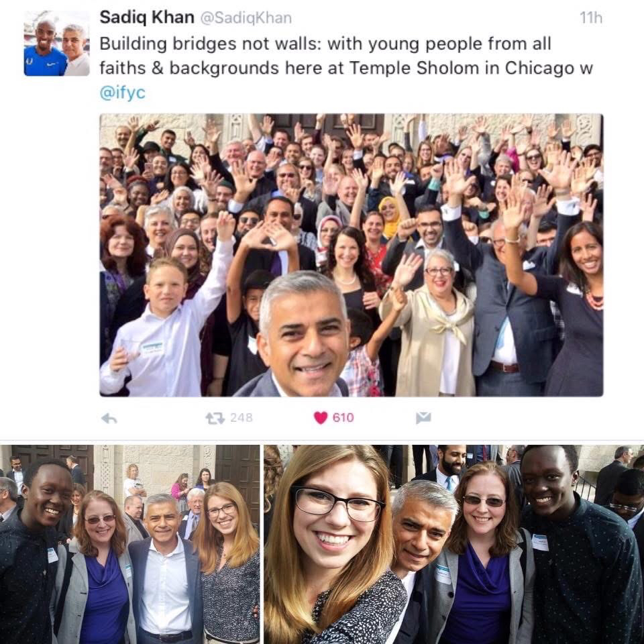
Task: View the 610 likes count
Action: click(343, 418)
